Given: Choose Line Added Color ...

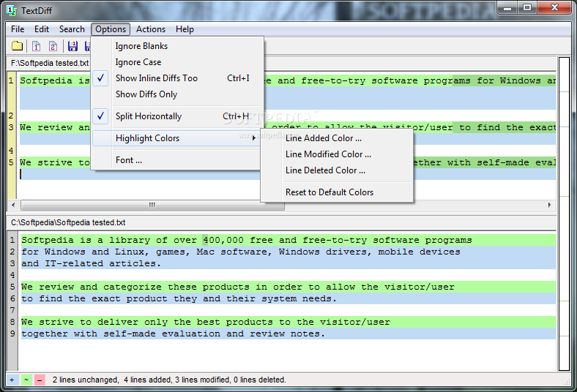Looking at the screenshot, I should click(337, 138).
